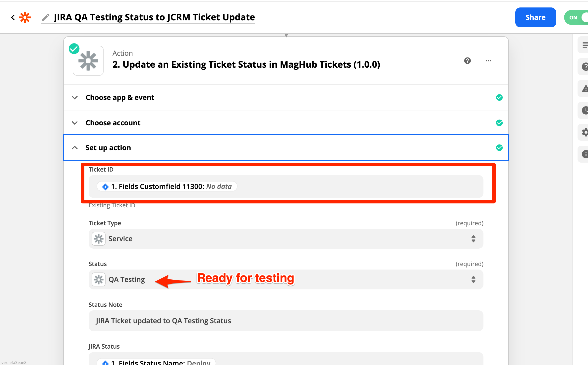Expand the Choose account section

286,123
